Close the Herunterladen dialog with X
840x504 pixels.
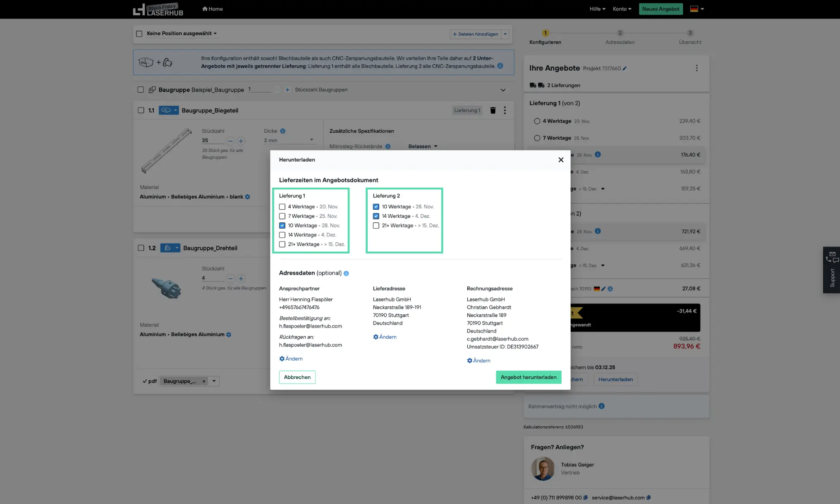(x=560, y=160)
